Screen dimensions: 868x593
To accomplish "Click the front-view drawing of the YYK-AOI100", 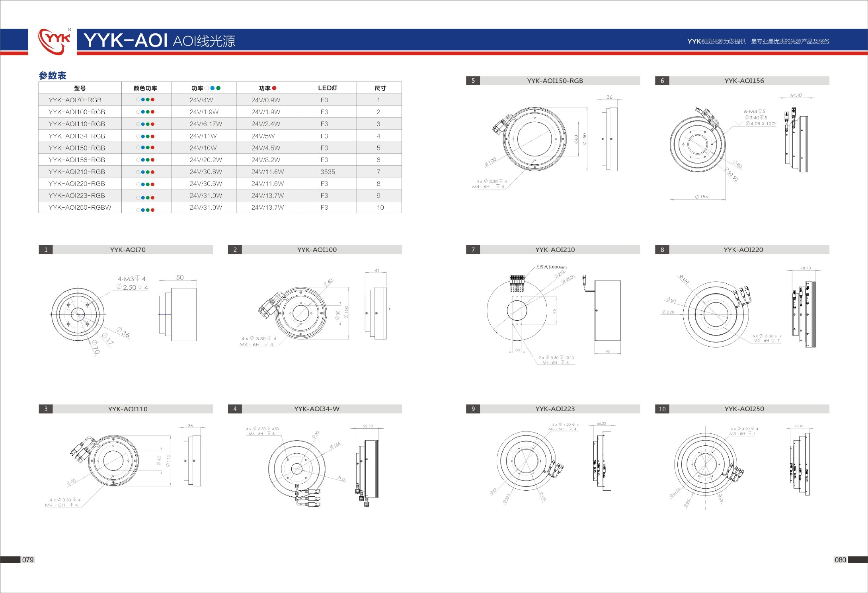I will (x=300, y=313).
